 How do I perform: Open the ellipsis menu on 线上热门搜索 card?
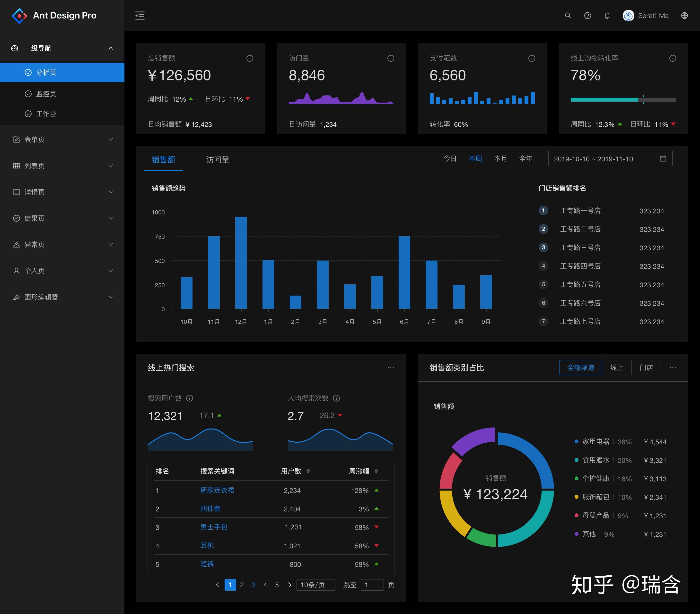click(391, 368)
